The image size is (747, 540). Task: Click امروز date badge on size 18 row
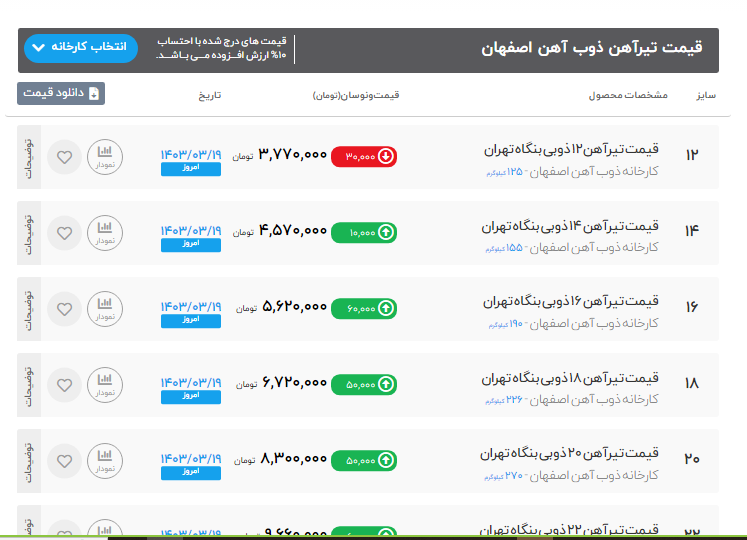[190, 396]
